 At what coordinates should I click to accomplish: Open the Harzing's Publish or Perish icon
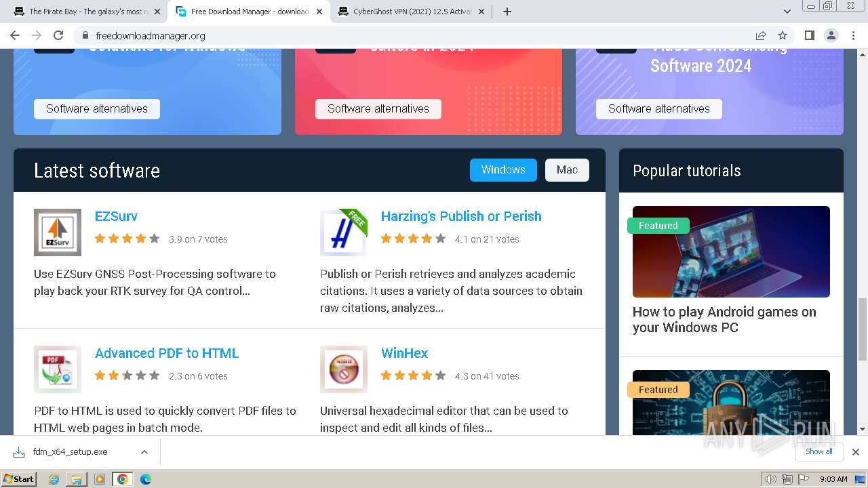tap(344, 232)
